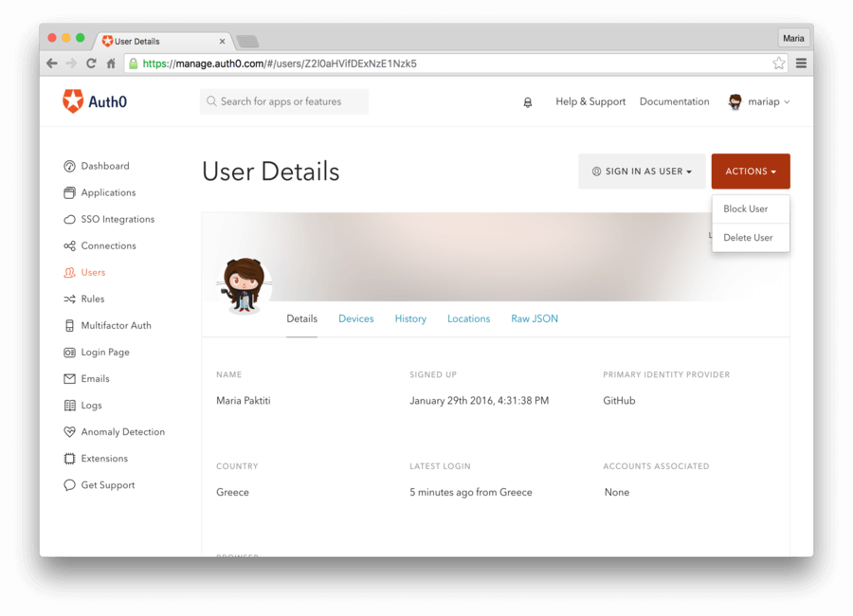The height and width of the screenshot is (616, 853).
Task: Bookmark page with star icon
Action: tap(779, 63)
